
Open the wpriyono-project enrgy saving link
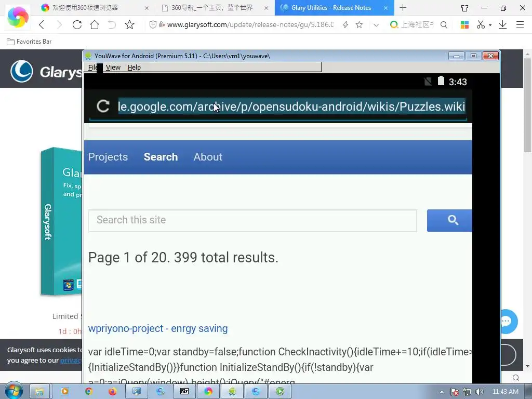(158, 328)
